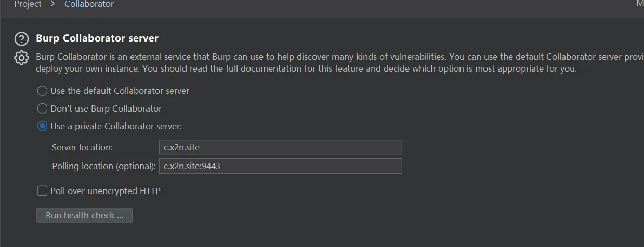Go to the Project breadcrumb

[x=28, y=4]
